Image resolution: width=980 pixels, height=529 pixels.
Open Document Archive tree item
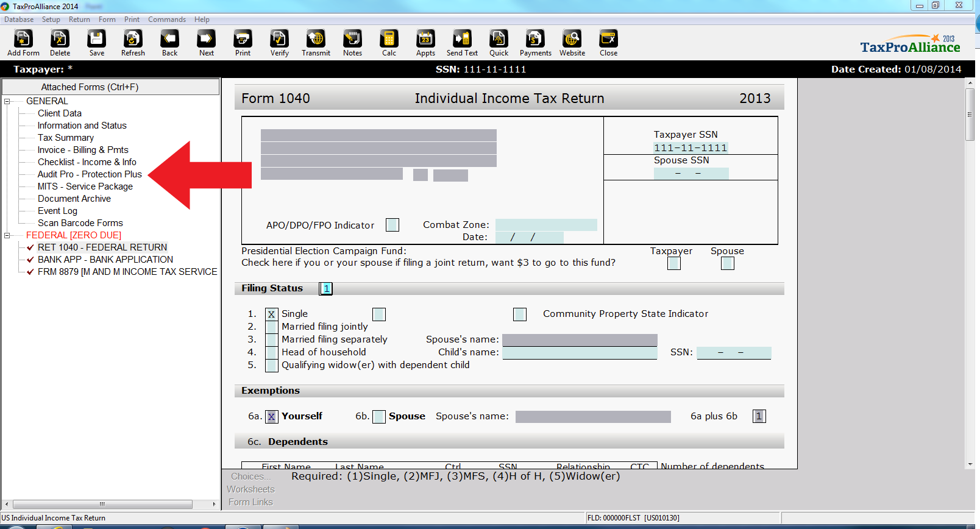tap(74, 199)
